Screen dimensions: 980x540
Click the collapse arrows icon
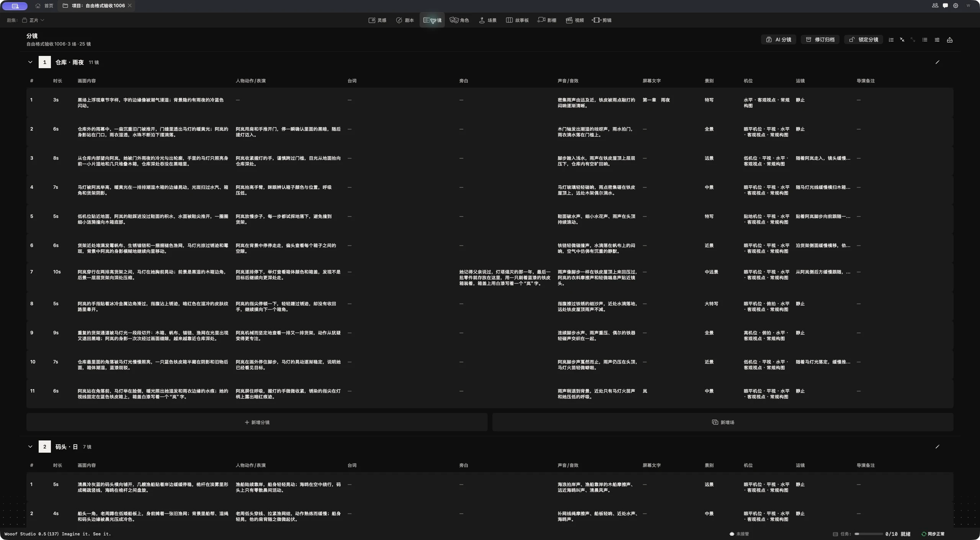[x=902, y=40]
